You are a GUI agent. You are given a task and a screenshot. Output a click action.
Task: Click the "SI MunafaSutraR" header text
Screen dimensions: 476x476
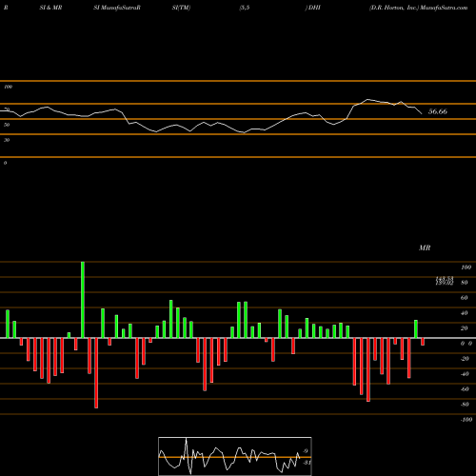[117, 8]
